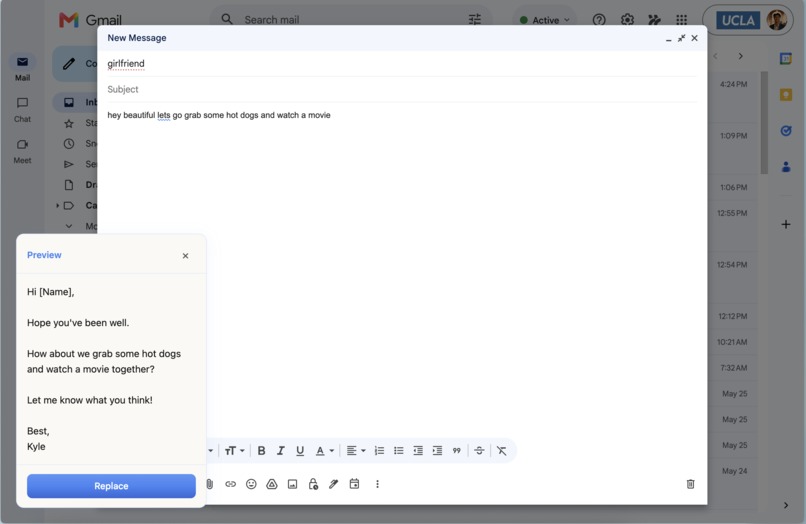Click the recipient 'girlfriend' field
Screen dimensions: 806x524
(401, 64)
